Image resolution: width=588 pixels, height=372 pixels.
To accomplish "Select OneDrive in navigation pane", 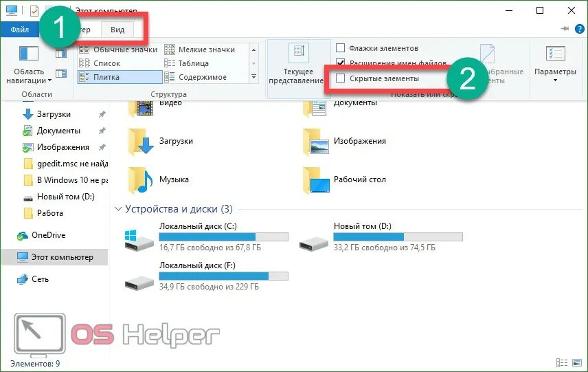I will point(41,235).
